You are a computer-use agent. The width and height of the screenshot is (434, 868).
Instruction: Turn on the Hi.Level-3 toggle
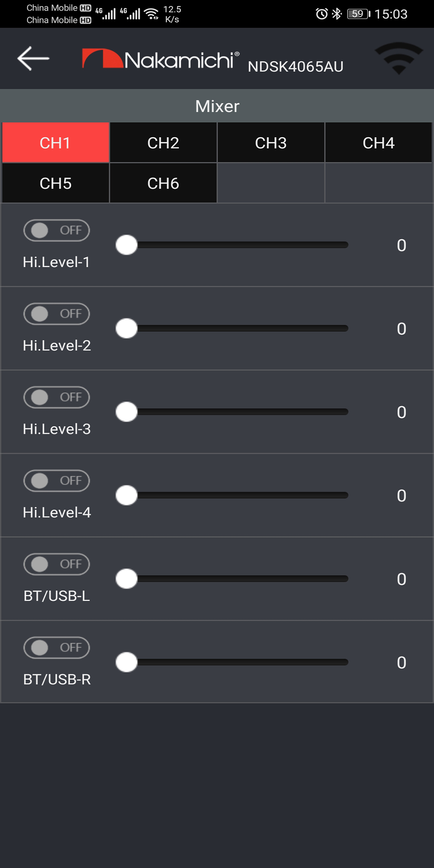pyautogui.click(x=57, y=397)
